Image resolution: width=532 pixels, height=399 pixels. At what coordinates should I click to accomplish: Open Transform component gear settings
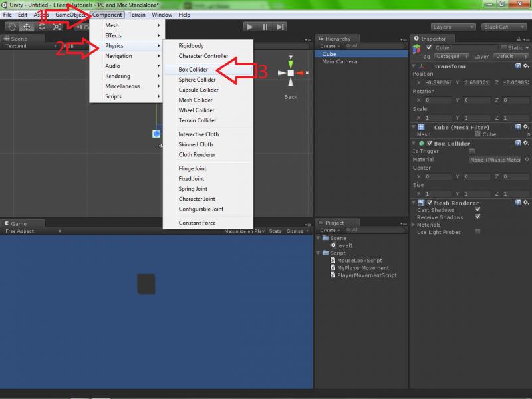click(525, 66)
